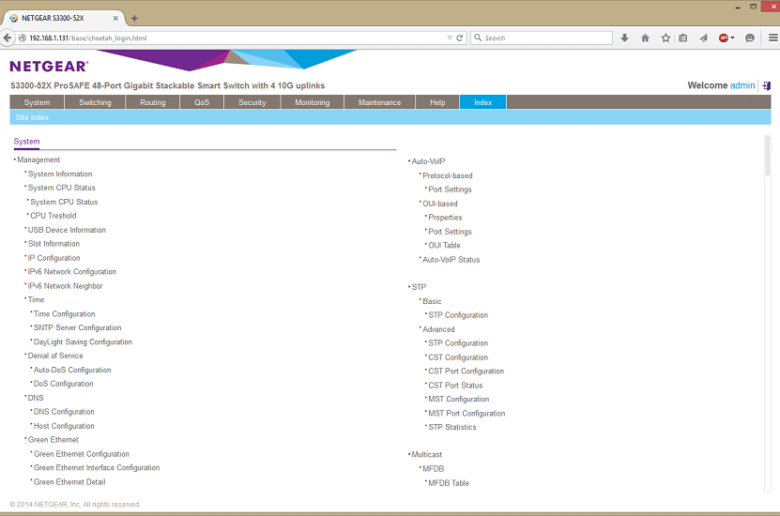Click the paper plane send icon
Viewport: 780px width, 516px height.
(703, 38)
